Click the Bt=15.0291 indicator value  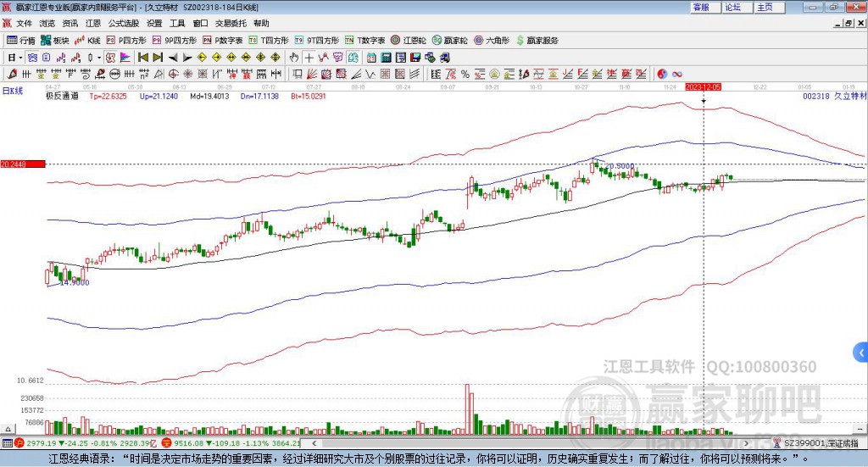[x=309, y=96]
